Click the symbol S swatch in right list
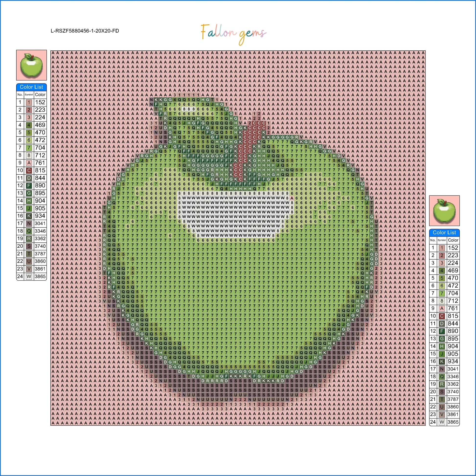Image resolution: width=476 pixels, height=476 pixels. (442, 392)
